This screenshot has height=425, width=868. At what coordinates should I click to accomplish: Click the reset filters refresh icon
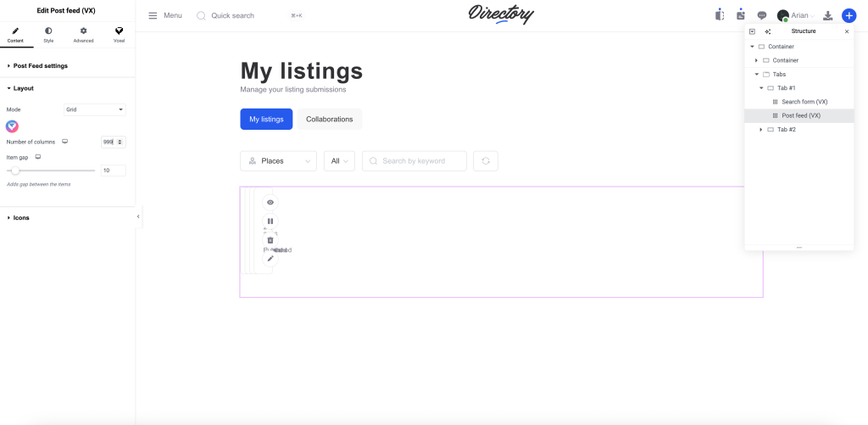pyautogui.click(x=486, y=161)
